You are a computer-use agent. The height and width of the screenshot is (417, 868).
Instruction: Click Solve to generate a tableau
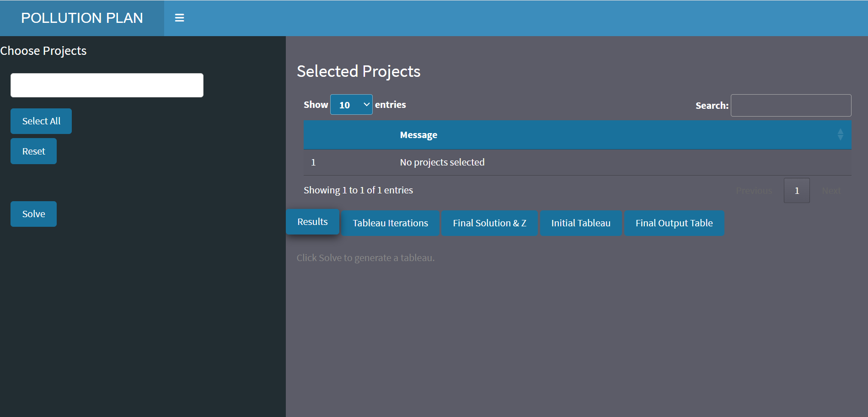[x=33, y=214]
